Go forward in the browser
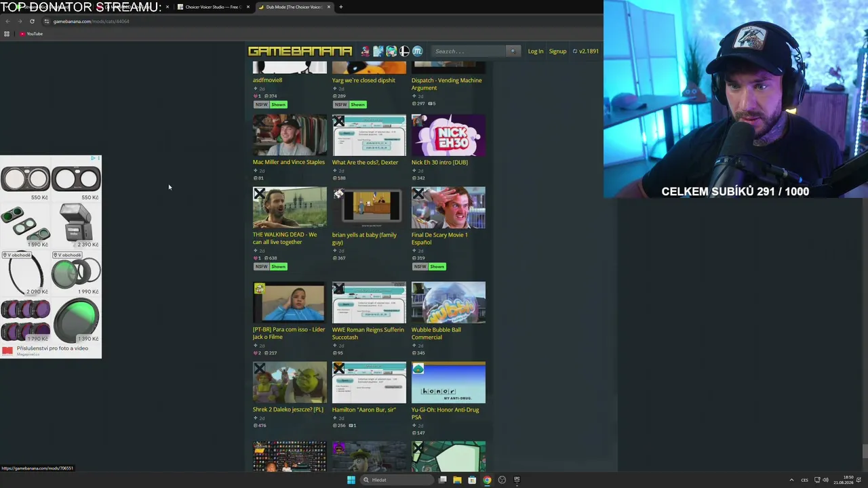Image resolution: width=868 pixels, height=488 pixels. (x=20, y=21)
